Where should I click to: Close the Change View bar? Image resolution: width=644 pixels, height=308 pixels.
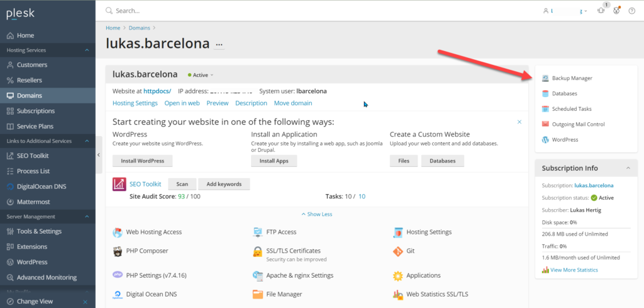pyautogui.click(x=86, y=302)
